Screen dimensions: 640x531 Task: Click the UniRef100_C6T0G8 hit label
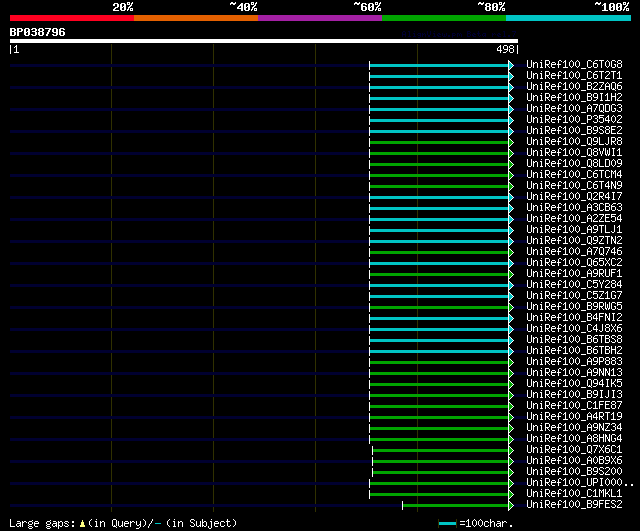click(x=574, y=64)
